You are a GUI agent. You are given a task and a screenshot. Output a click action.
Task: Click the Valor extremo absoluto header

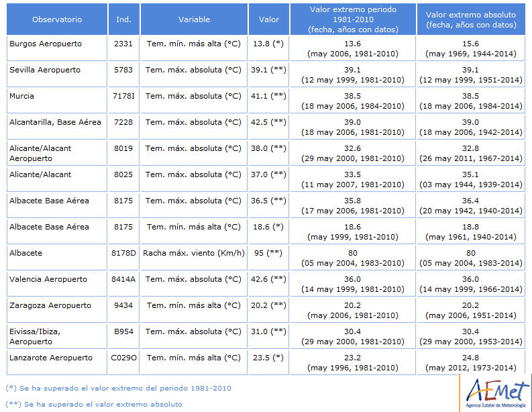tap(471, 19)
